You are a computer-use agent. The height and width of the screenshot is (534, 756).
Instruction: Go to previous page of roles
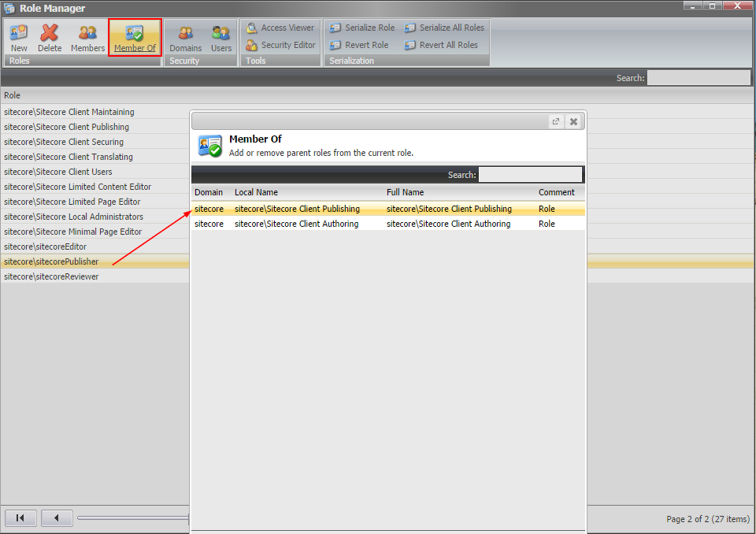[57, 517]
